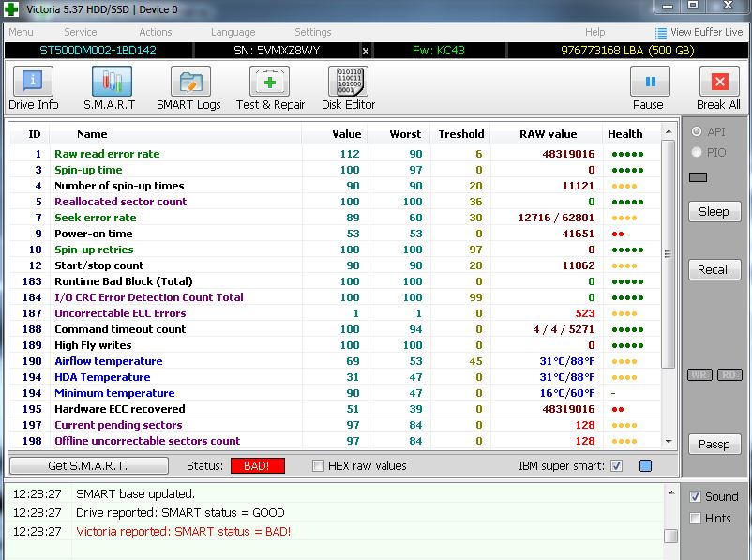Select the Reallocated sector count row
This screenshot has width=752, height=560.
point(335,202)
